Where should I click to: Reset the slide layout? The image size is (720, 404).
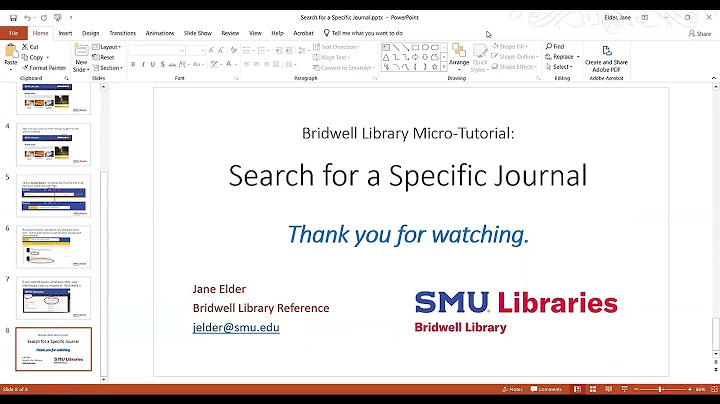click(x=103, y=57)
